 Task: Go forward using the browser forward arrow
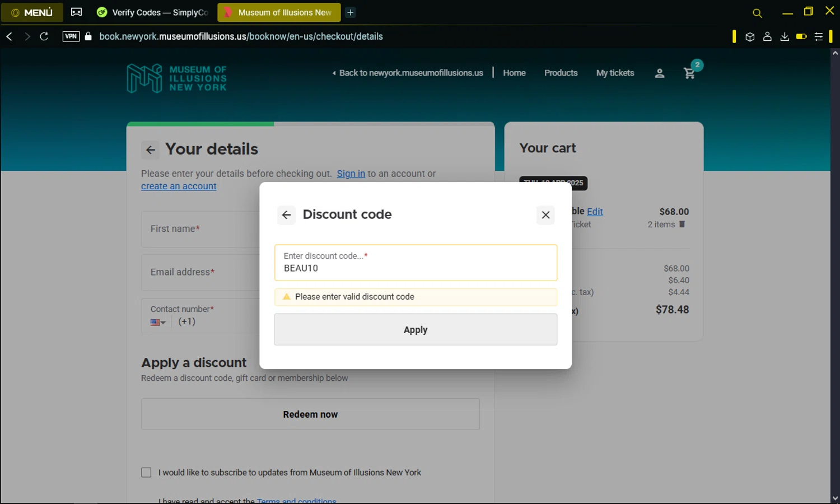(27, 36)
